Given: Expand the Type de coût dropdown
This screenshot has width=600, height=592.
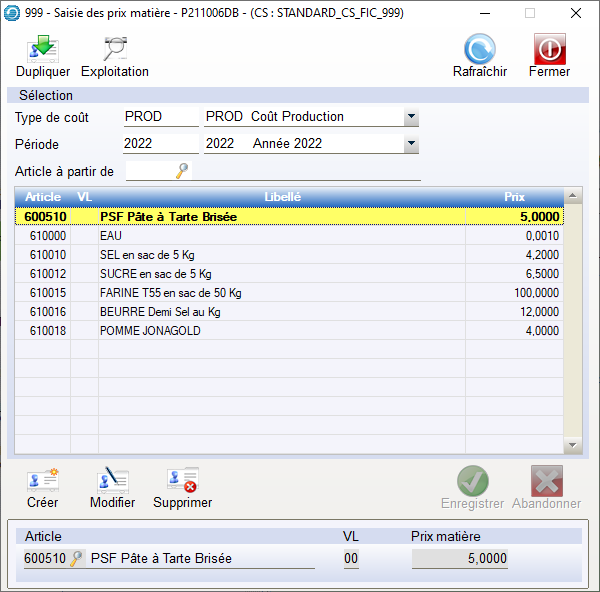Looking at the screenshot, I should point(411,117).
